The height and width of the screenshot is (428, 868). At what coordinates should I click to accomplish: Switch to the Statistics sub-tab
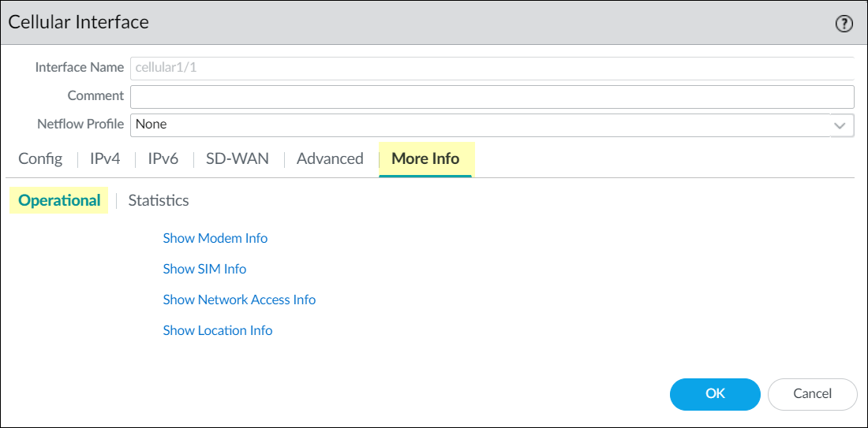click(x=159, y=200)
